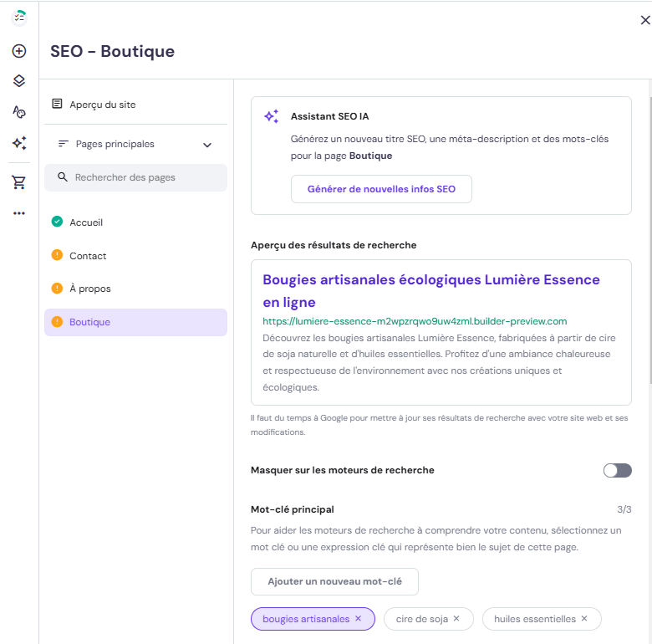Image resolution: width=652 pixels, height=644 pixels.
Task: Click 'Ajouter un nouveau mot-clé' button
Action: pos(334,581)
